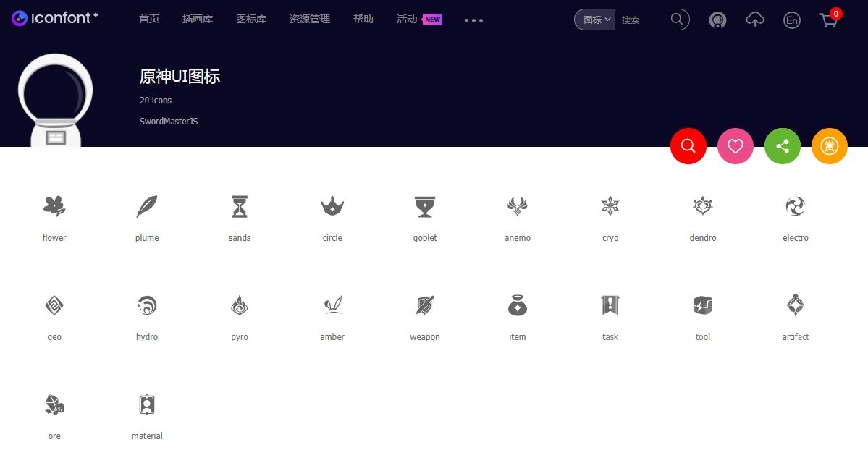Image resolution: width=868 pixels, height=463 pixels.
Task: Open the 插画库 menu
Action: 198,20
